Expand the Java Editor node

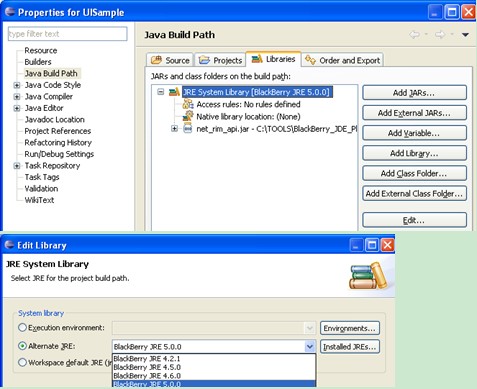pos(17,108)
